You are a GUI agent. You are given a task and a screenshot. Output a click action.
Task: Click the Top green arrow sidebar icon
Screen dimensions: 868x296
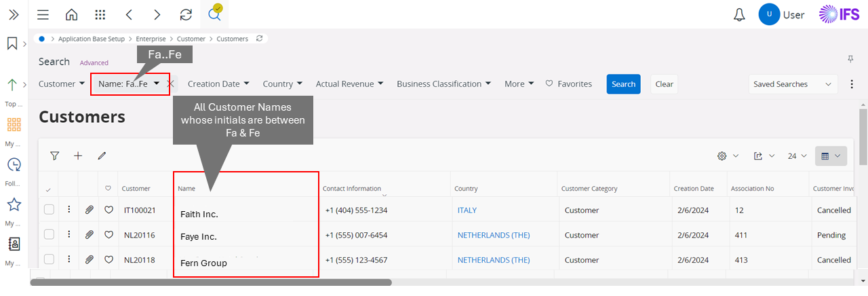pyautogui.click(x=12, y=85)
